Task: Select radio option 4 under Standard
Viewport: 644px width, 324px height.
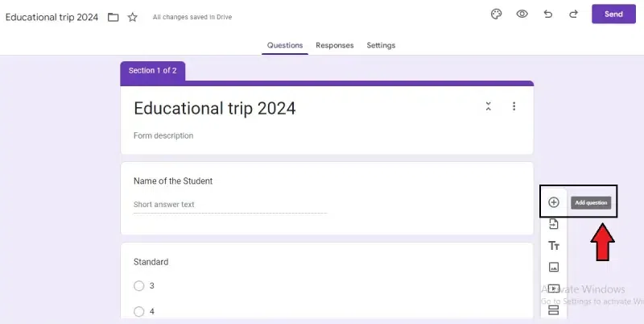Action: pyautogui.click(x=139, y=311)
